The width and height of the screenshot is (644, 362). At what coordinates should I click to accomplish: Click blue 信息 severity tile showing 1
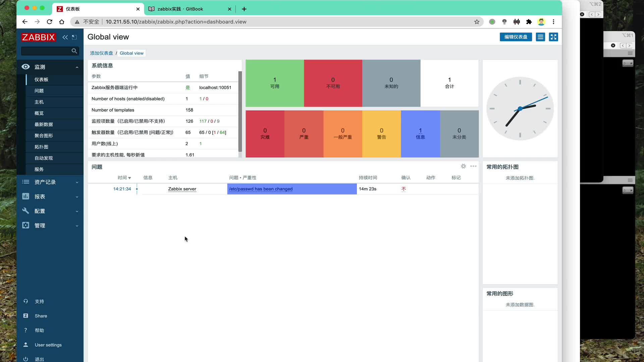420,134
